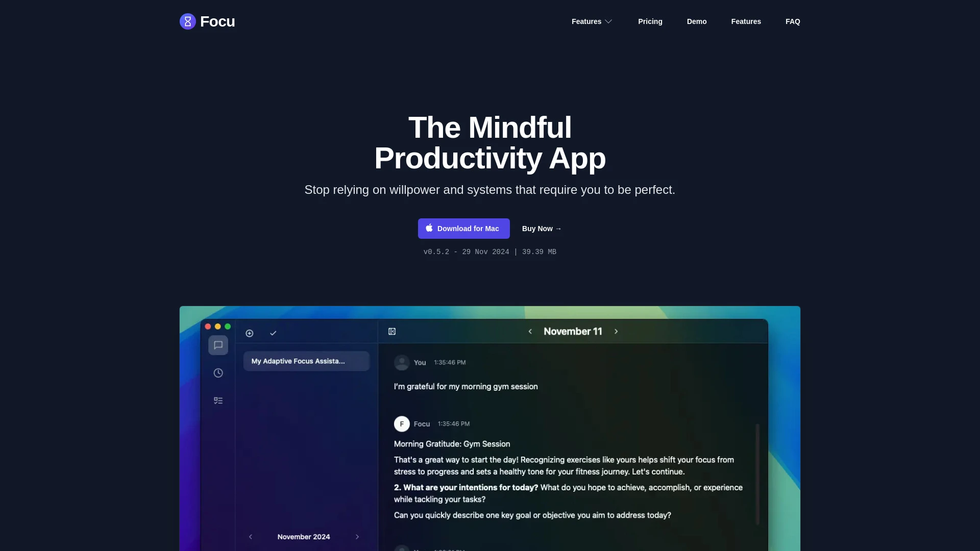Expand November 2024 calendar navigation
The width and height of the screenshot is (980, 551).
304,536
